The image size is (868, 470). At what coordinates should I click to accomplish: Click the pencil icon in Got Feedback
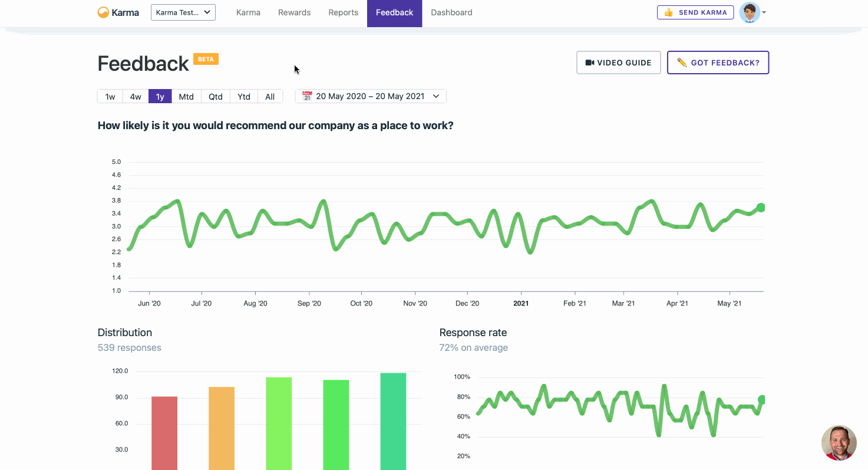(x=682, y=63)
